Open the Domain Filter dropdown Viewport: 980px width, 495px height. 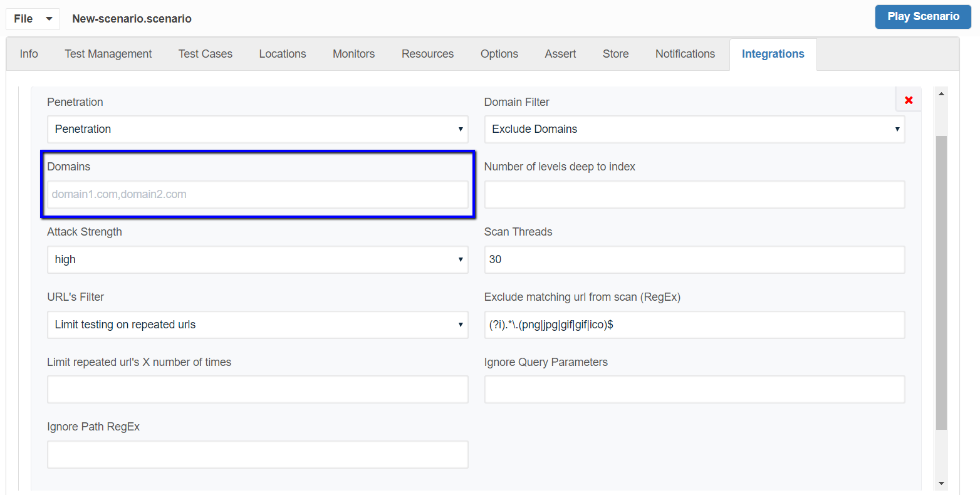coord(694,129)
